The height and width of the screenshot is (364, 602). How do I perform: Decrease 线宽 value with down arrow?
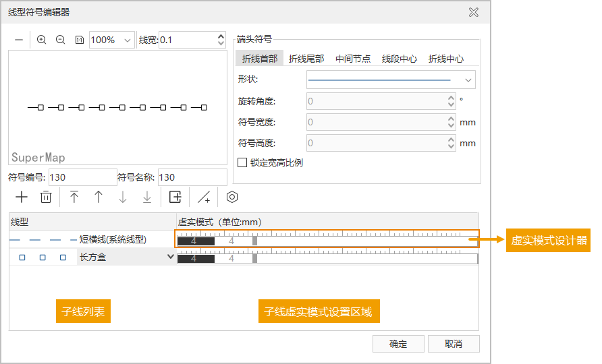click(x=221, y=43)
